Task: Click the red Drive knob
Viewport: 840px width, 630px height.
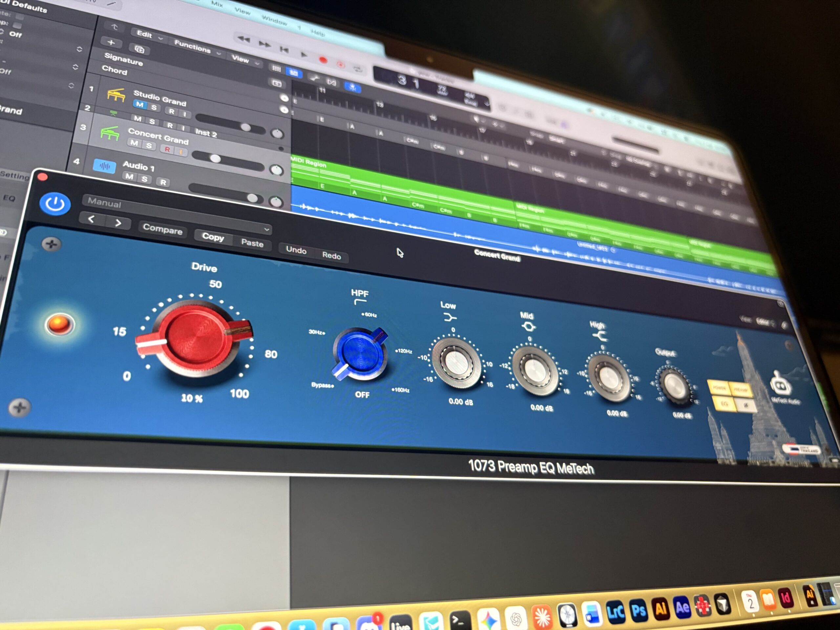Action: [196, 338]
